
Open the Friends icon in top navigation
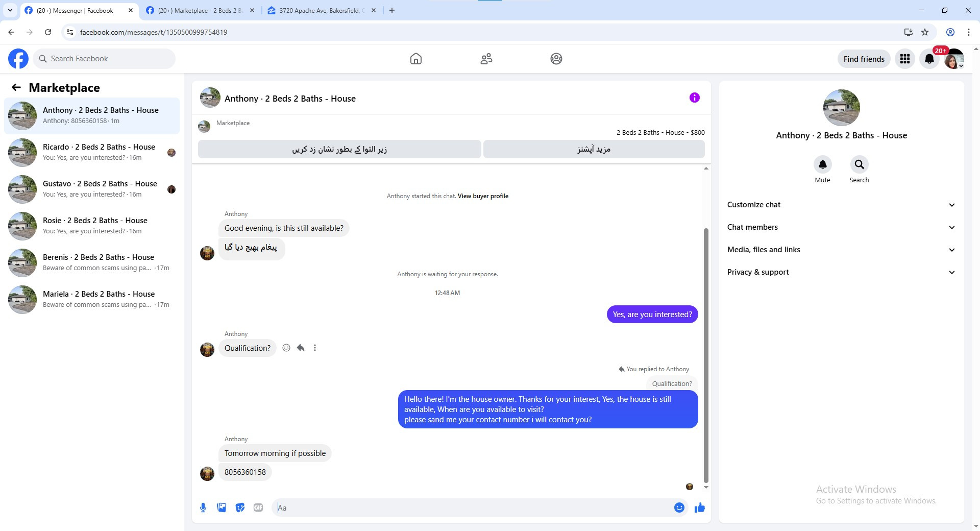486,59
